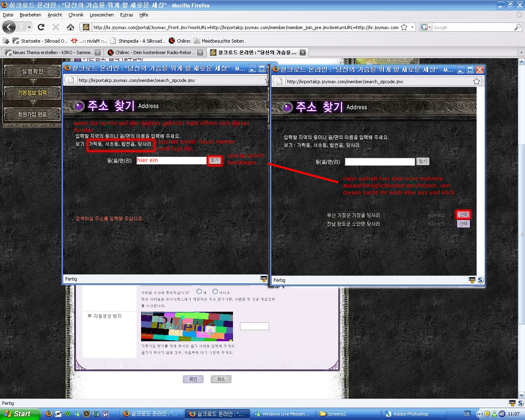Click the Firefox back arrow button
The height and width of the screenshot is (420, 525).
[9, 27]
